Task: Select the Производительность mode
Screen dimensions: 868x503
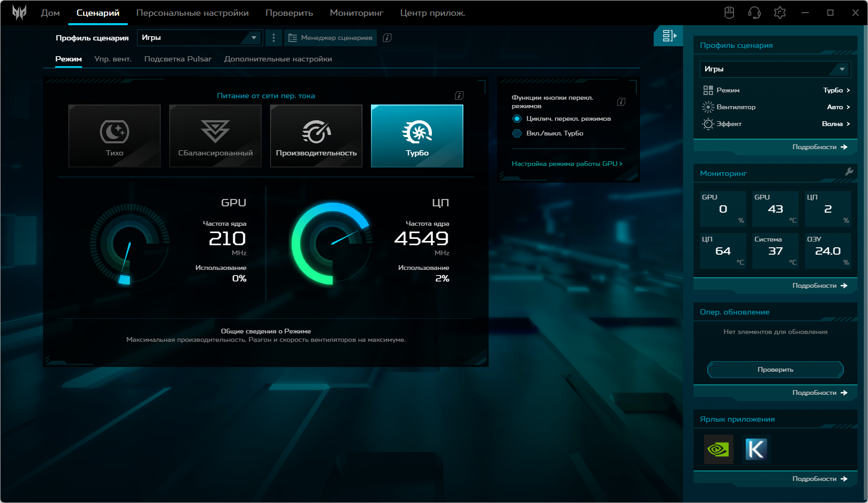Action: [316, 136]
